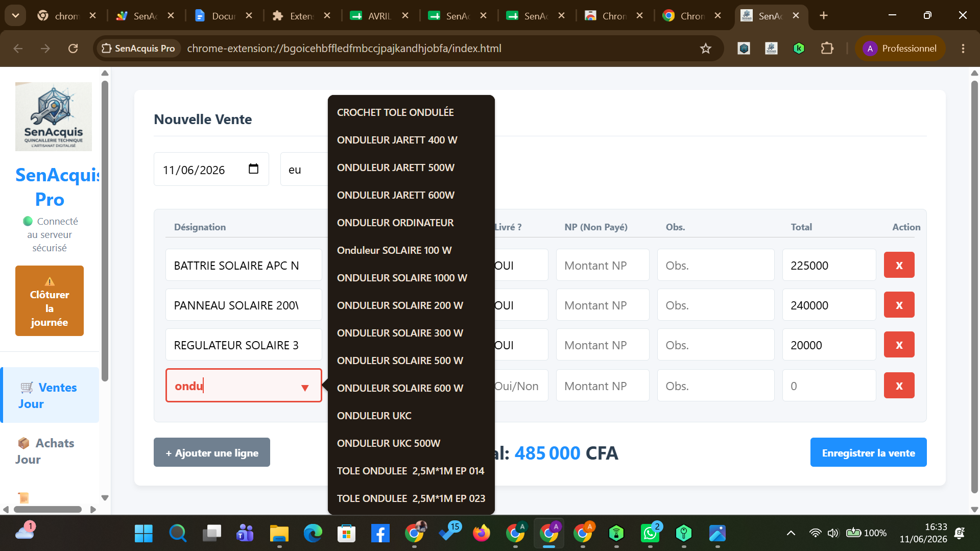Click the sidebar horizontal scrollbar
Viewport: 980px width, 551px height.
point(47,509)
